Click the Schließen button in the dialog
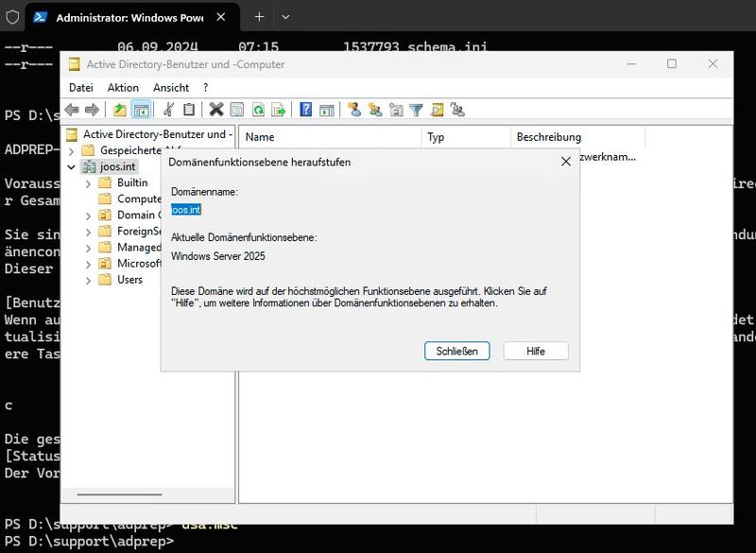This screenshot has width=756, height=553. coord(456,351)
